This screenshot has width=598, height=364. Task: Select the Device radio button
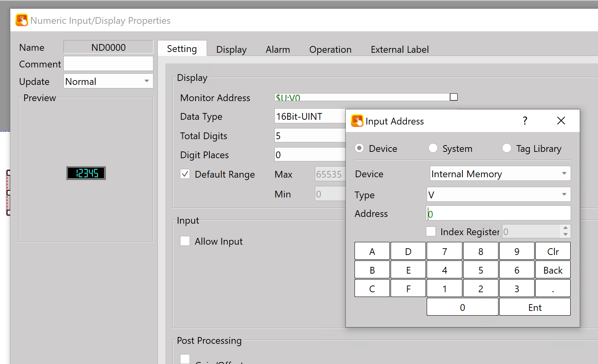(x=359, y=148)
